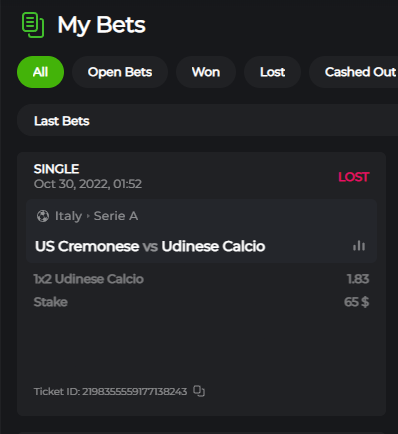Open match statistics bar chart icon
This screenshot has height=434, width=398.
[359, 246]
